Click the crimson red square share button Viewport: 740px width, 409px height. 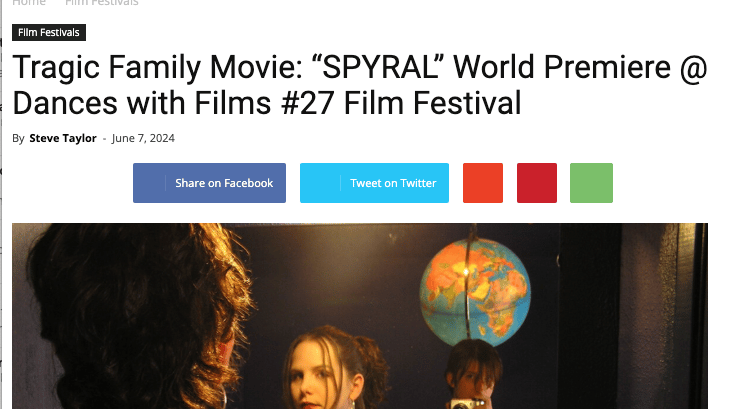(537, 183)
